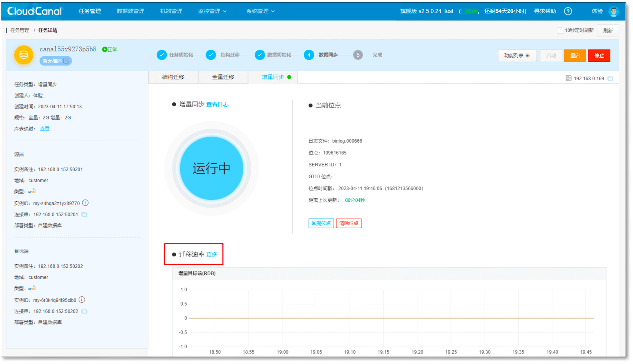This screenshot has height=364, width=633.
Task: Click source instance ID info icon
Action: 85,203
